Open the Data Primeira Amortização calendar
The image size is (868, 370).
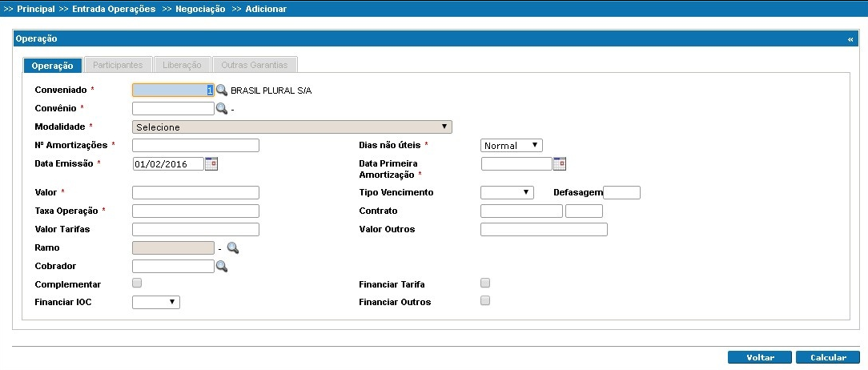pos(560,163)
